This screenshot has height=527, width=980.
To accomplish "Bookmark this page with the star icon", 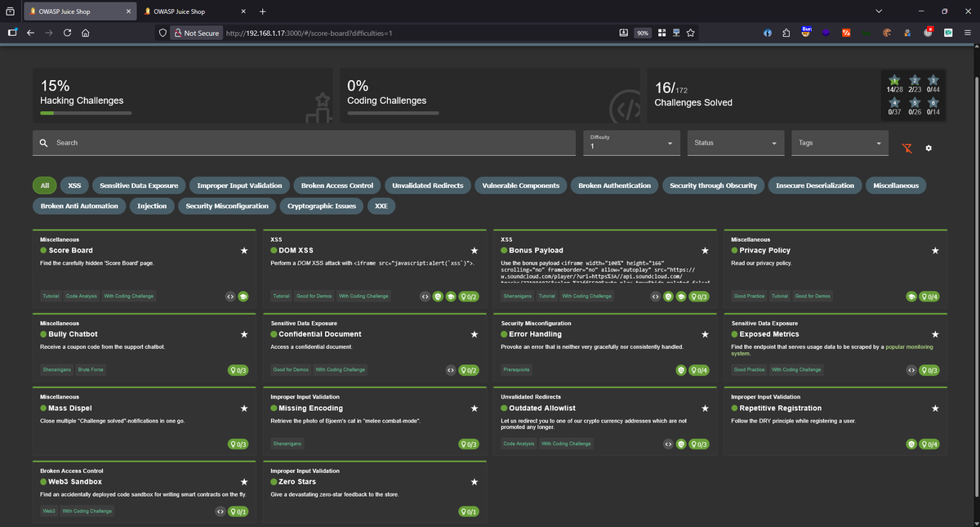I will 690,33.
